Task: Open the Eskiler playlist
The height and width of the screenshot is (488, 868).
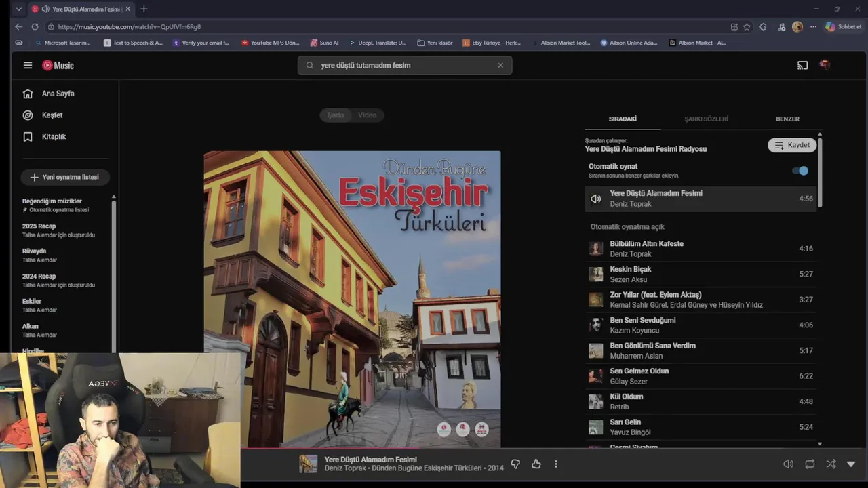Action: coord(64,306)
